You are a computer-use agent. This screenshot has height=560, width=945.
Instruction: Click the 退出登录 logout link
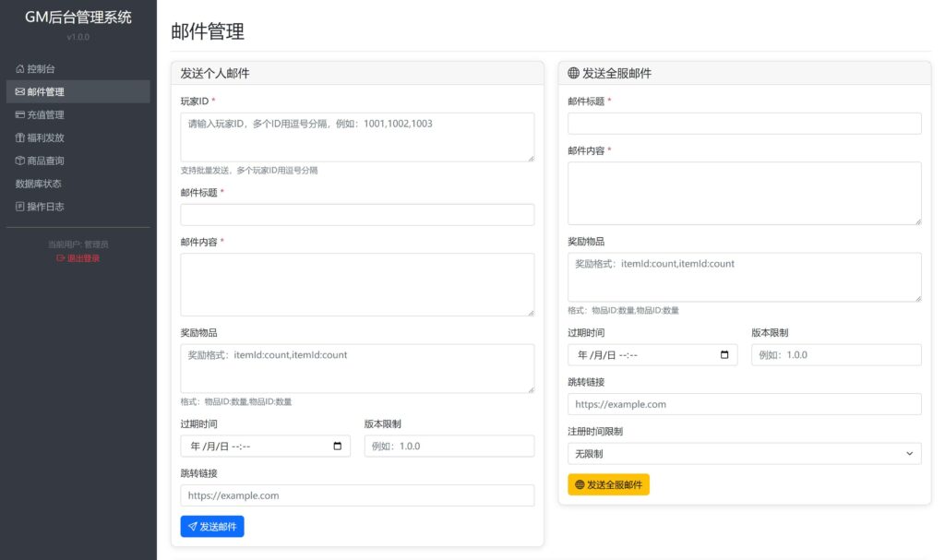pos(78,258)
